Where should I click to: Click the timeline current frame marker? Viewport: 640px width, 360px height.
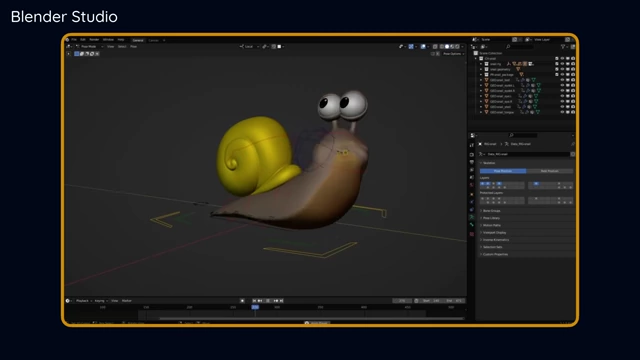[255, 307]
